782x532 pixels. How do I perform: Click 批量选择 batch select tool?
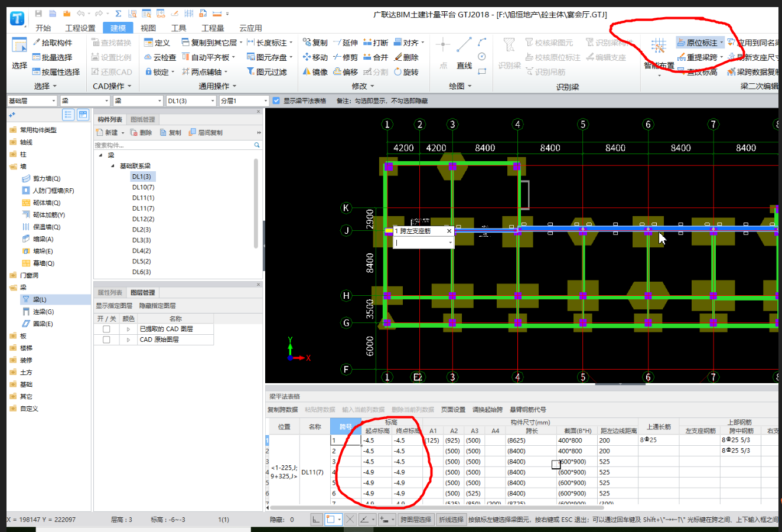(53, 57)
